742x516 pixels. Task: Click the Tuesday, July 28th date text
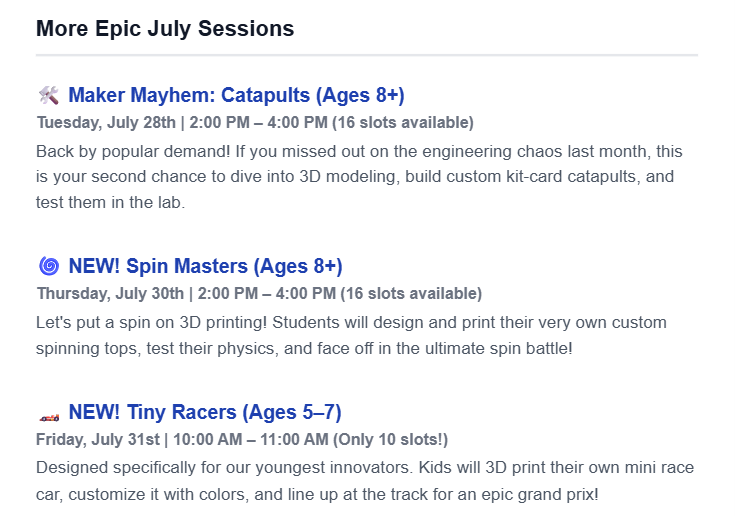coord(106,123)
